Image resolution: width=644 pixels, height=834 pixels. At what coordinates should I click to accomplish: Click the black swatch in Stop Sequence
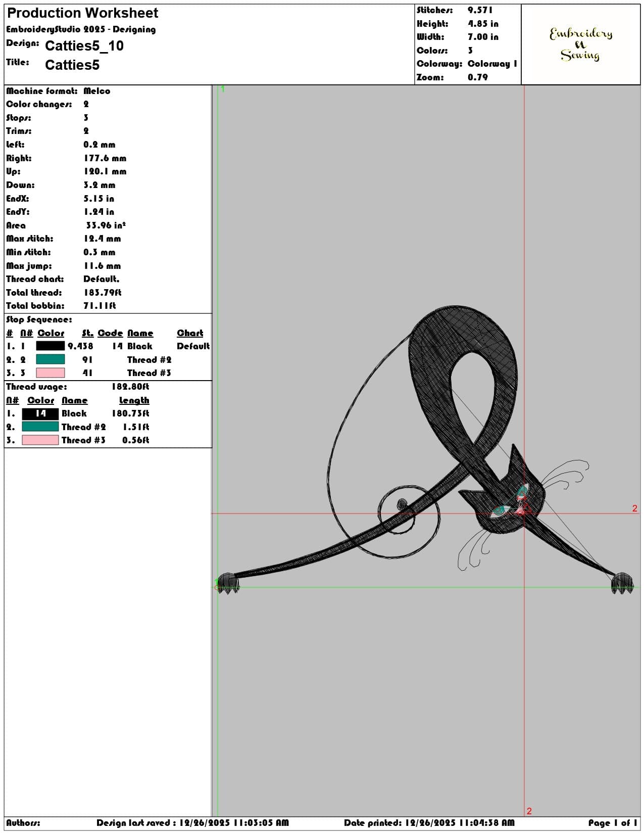tap(50, 346)
